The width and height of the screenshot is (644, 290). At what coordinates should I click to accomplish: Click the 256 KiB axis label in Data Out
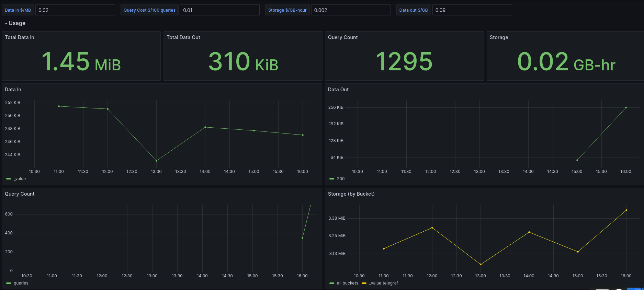click(x=336, y=107)
